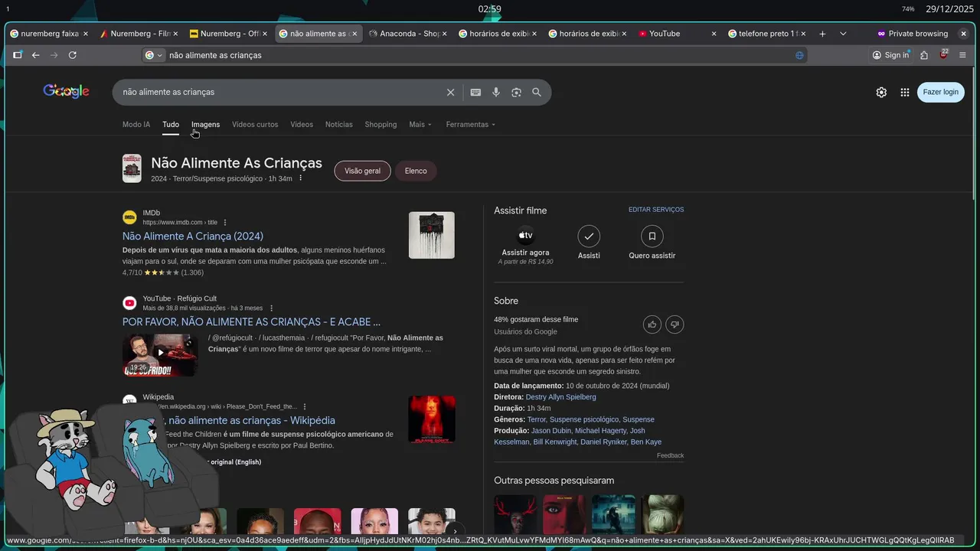Go back using the browser back arrow
The width and height of the screenshot is (980, 551).
[35, 55]
